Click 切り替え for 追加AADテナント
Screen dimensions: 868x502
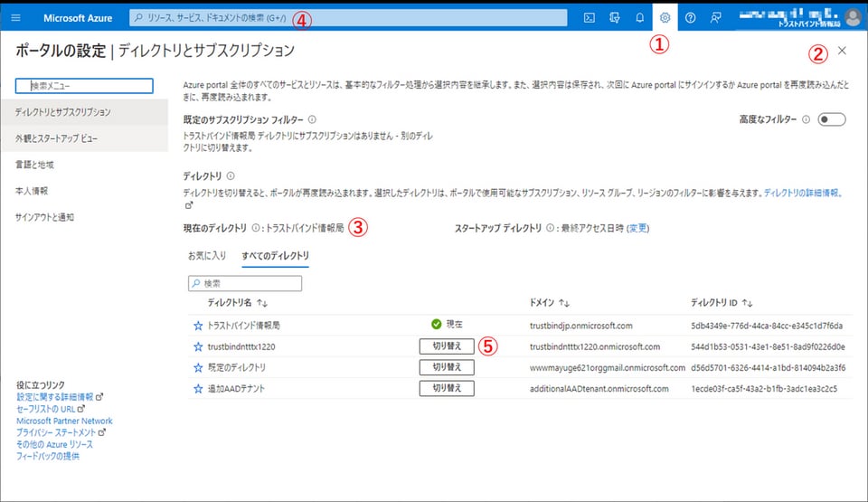pos(447,388)
